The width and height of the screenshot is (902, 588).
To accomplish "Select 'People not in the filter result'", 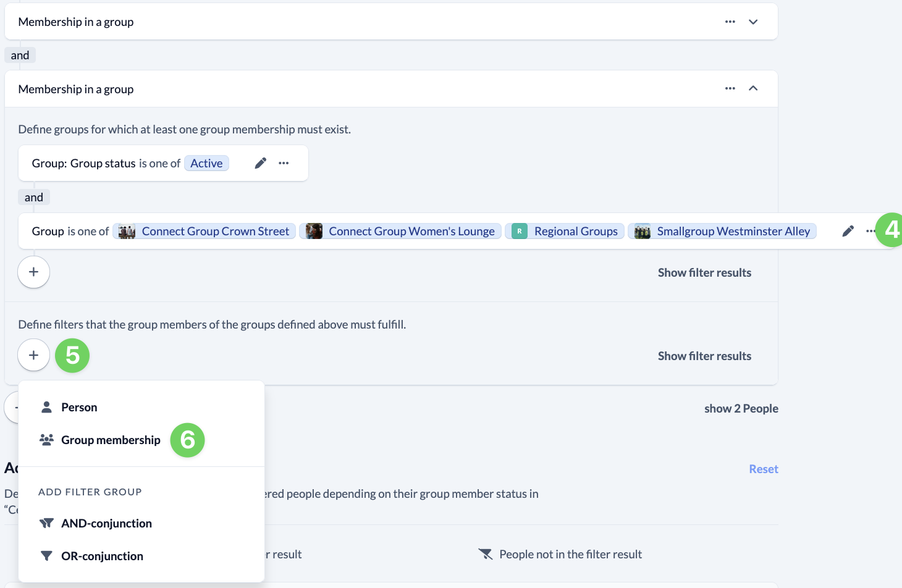I will pos(570,554).
